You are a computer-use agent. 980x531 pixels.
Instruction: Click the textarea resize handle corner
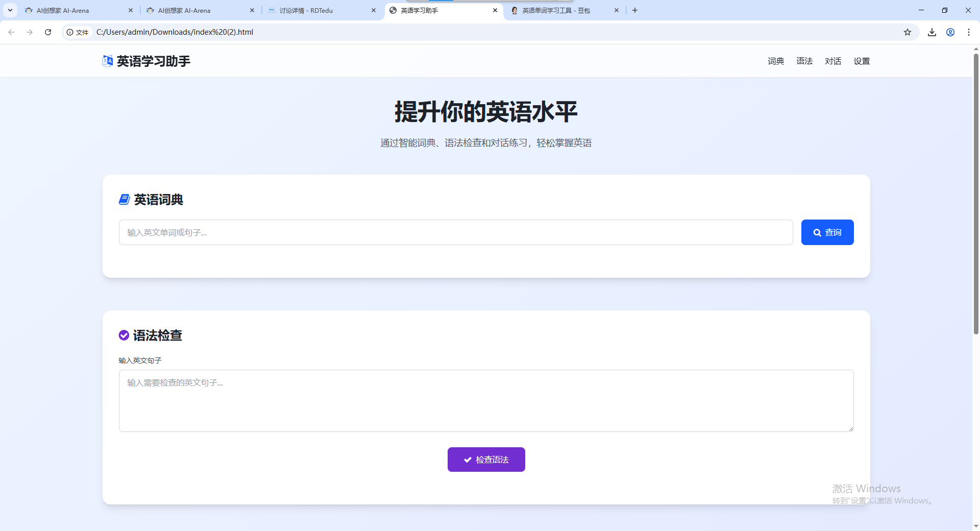pyautogui.click(x=850, y=428)
